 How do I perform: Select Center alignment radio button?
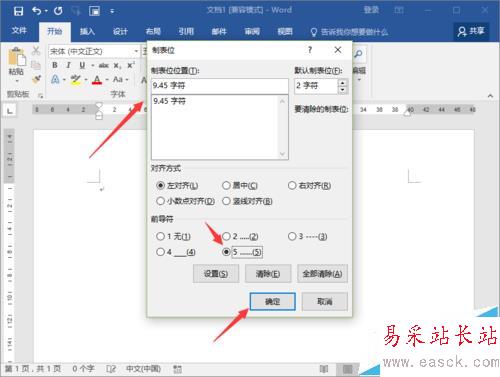(x=226, y=185)
